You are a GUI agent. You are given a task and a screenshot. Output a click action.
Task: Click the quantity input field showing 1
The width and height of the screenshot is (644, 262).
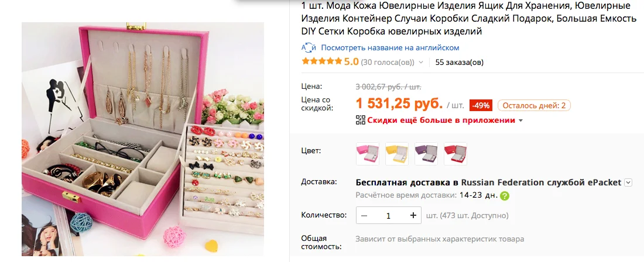[x=389, y=215]
